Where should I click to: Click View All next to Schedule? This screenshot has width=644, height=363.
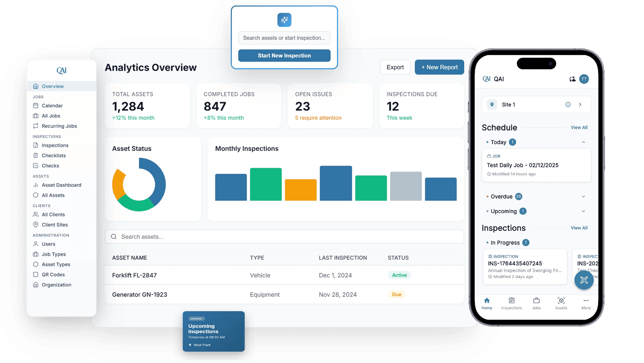[579, 128]
